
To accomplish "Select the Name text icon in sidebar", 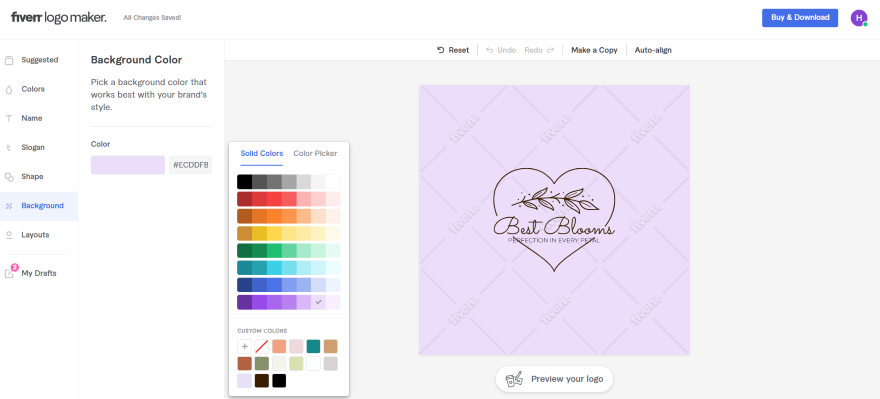I will click(x=9, y=118).
